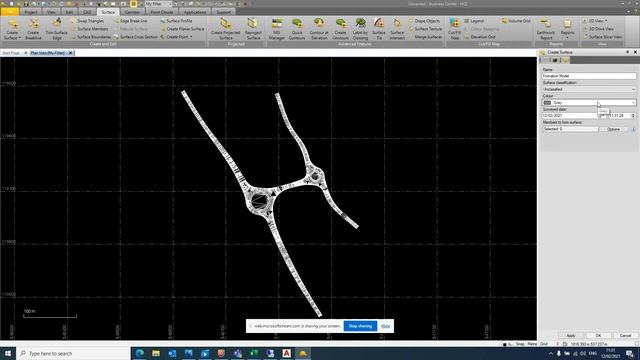This screenshot has width=640, height=360.
Task: Open the Cut/Fill Map tool
Action: pyautogui.click(x=454, y=29)
